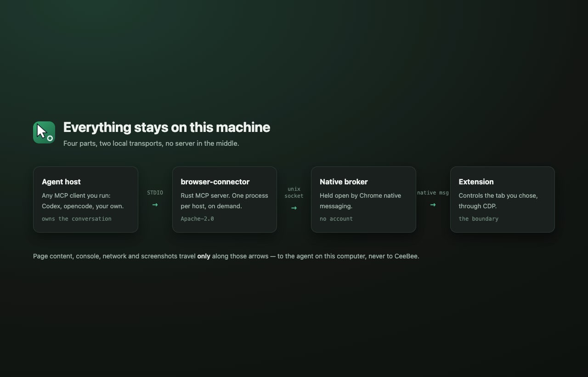
Task: Click the 'Apache-2.0' license caption
Action: (197, 219)
